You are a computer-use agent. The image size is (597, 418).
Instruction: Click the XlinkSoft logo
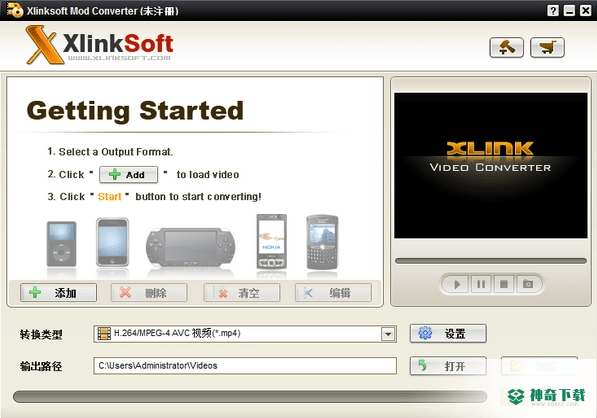point(100,45)
